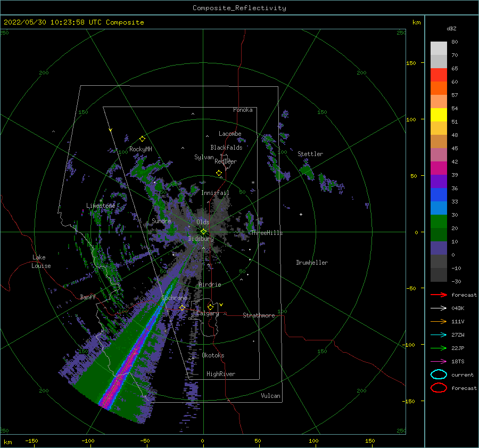Click the indigo 10-0 dBZ swatch
The width and height of the screenshot is (479, 448).
[x=439, y=248]
